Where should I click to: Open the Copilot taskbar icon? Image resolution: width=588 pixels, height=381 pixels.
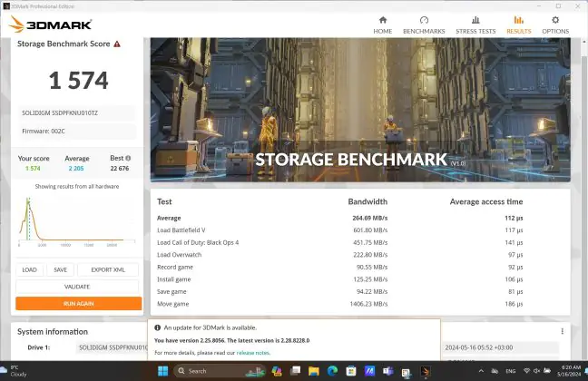point(277,371)
